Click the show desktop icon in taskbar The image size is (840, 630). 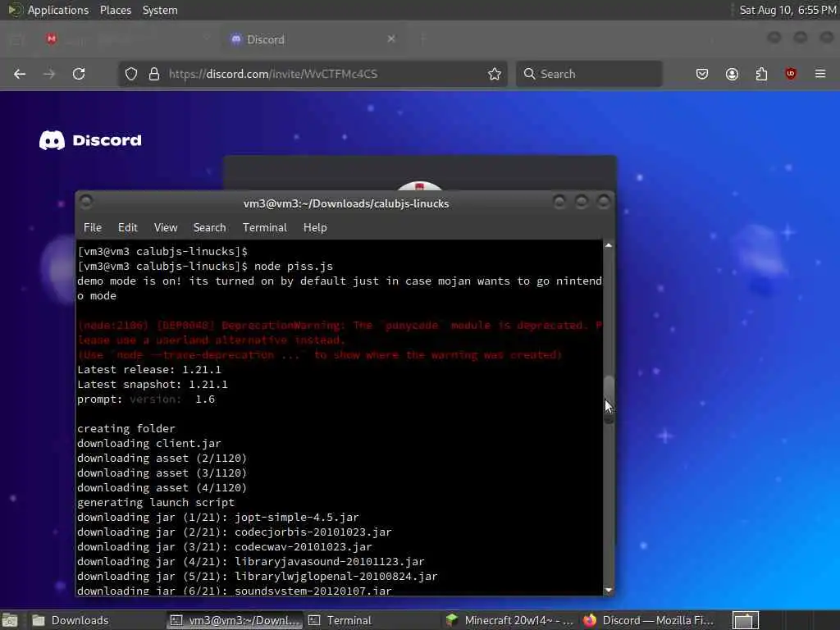point(10,620)
